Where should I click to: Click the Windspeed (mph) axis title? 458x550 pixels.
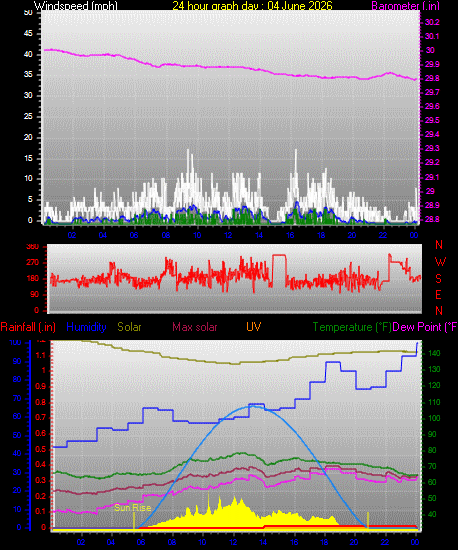point(75,6)
